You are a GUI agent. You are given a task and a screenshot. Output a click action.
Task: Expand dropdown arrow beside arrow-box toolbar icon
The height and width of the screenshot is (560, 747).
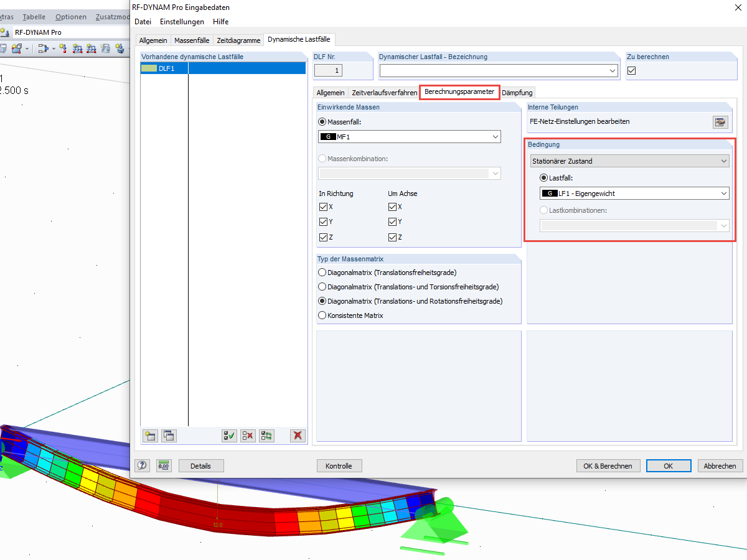(54, 49)
